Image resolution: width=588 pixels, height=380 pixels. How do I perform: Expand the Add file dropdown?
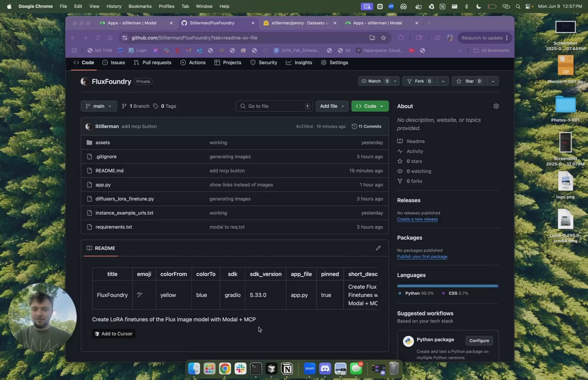pos(332,106)
